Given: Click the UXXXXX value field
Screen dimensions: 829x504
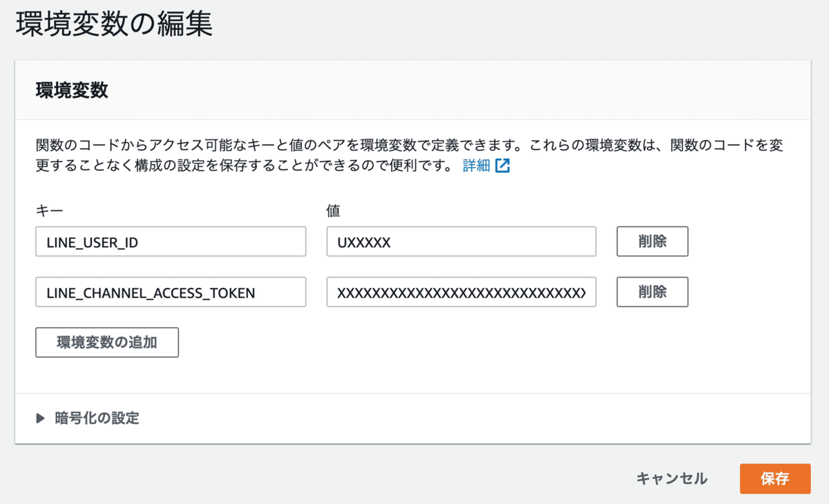Looking at the screenshot, I should coord(461,242).
